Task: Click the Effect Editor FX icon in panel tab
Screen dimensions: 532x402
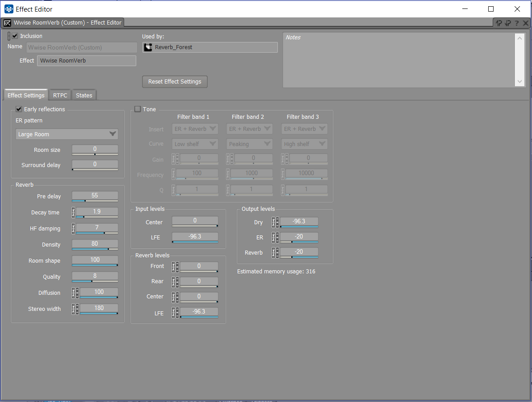Action: [7, 23]
